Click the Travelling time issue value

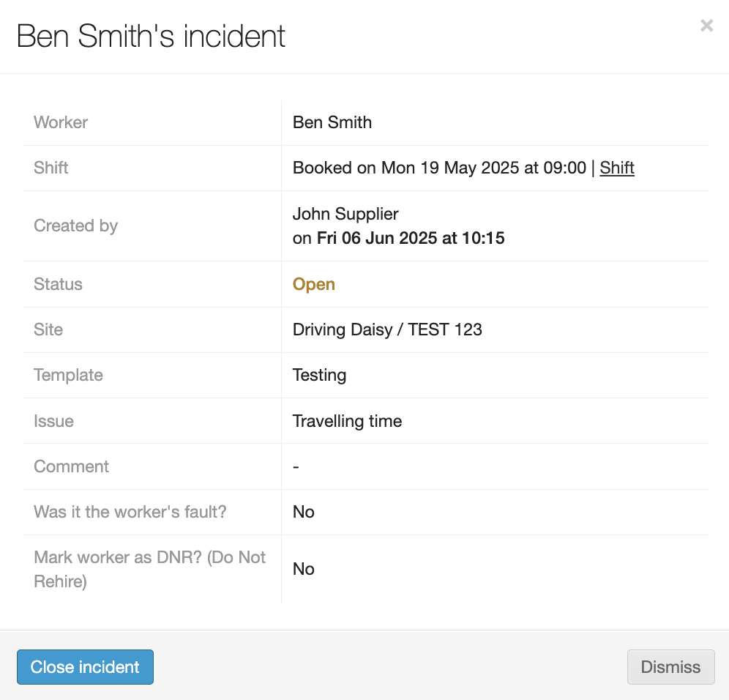(x=347, y=421)
